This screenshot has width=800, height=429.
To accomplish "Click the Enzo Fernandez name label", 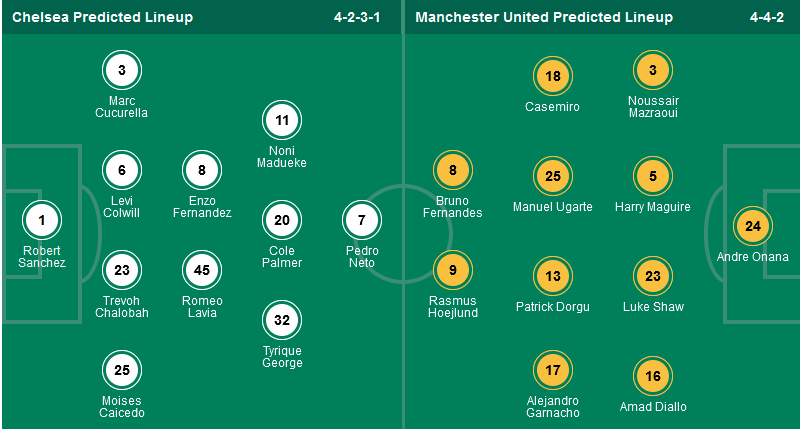I will tap(202, 206).
